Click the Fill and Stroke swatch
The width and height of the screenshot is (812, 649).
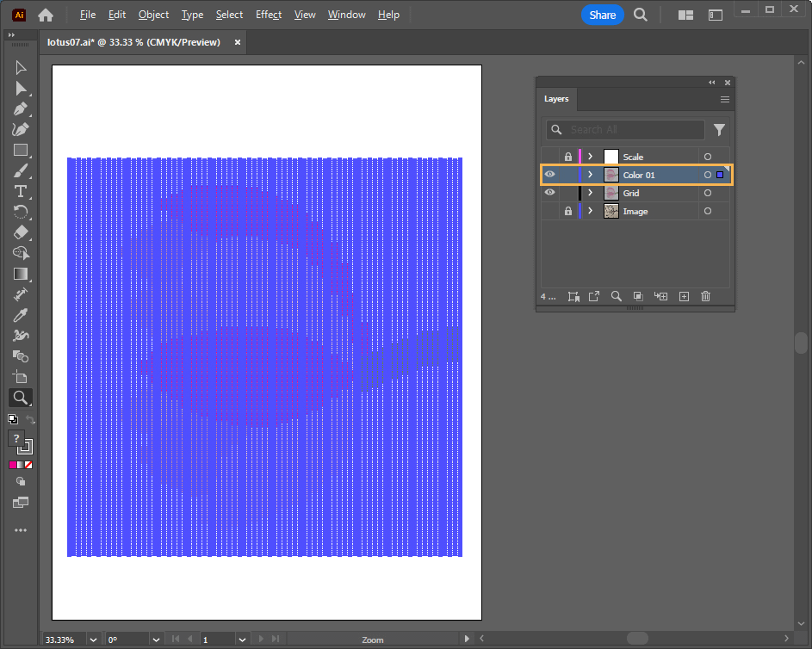[21, 442]
